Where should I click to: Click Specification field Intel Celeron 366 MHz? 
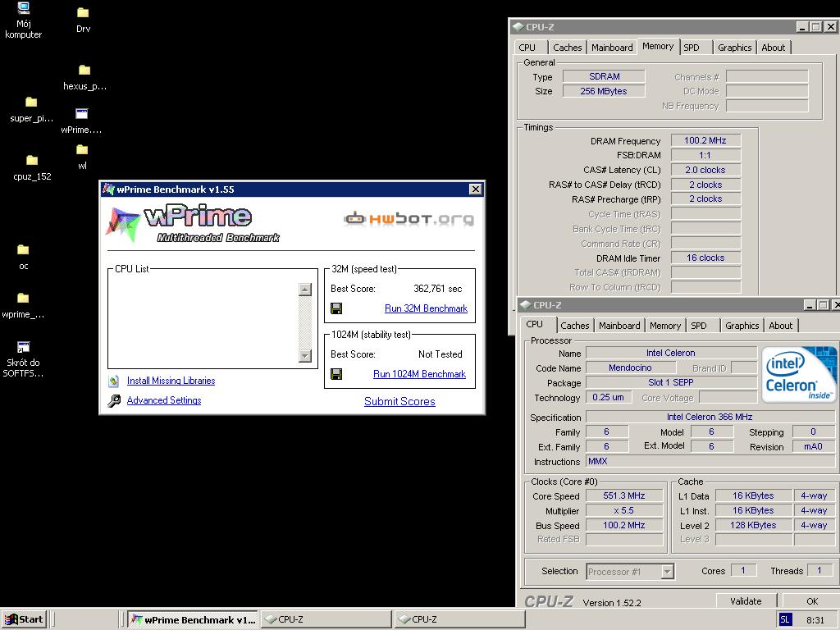click(x=710, y=417)
